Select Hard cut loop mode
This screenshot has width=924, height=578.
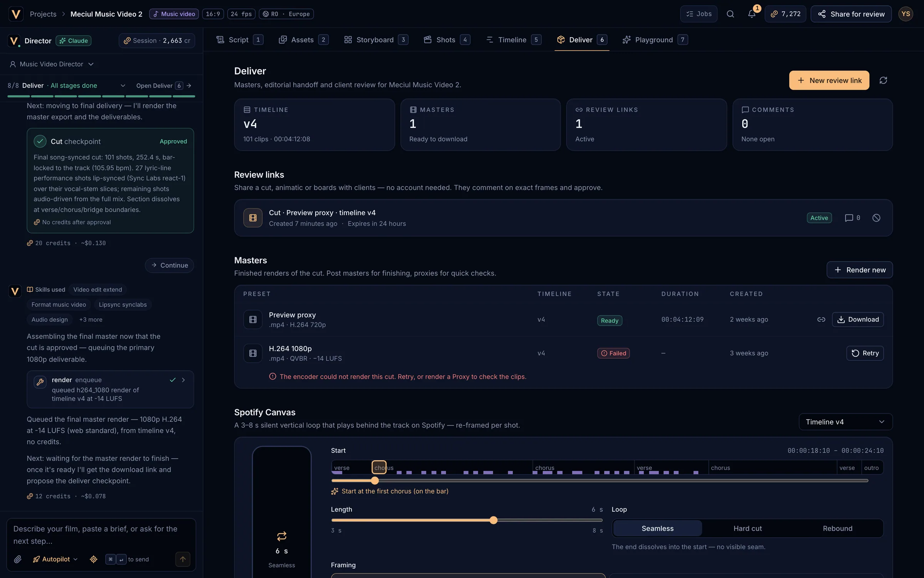(747, 528)
